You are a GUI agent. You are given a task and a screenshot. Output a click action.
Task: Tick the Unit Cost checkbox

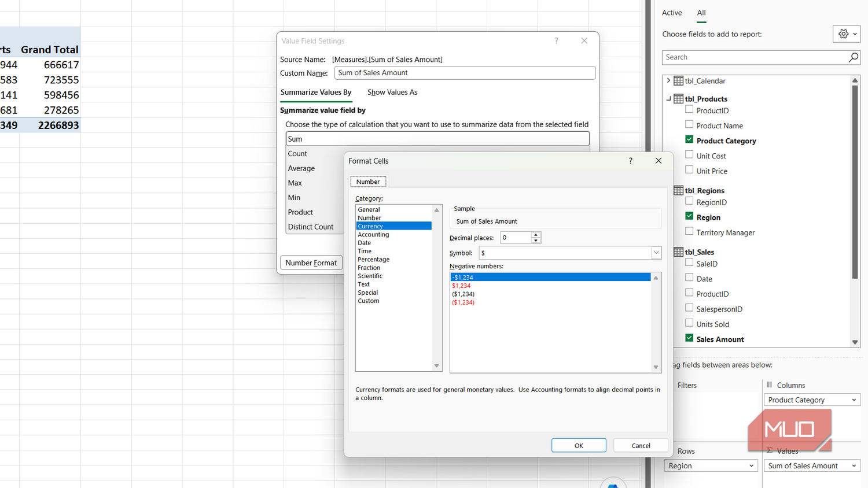[x=689, y=154]
